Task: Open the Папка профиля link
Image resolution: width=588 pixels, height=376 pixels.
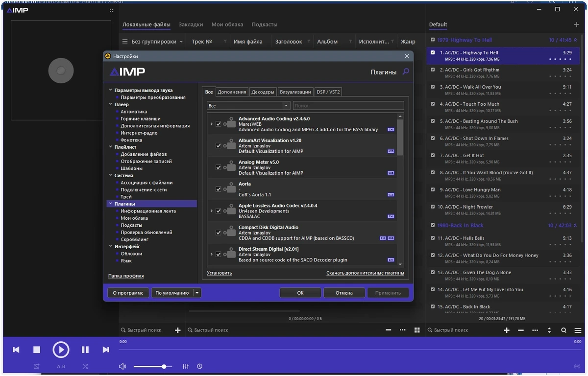Action: pos(126,276)
